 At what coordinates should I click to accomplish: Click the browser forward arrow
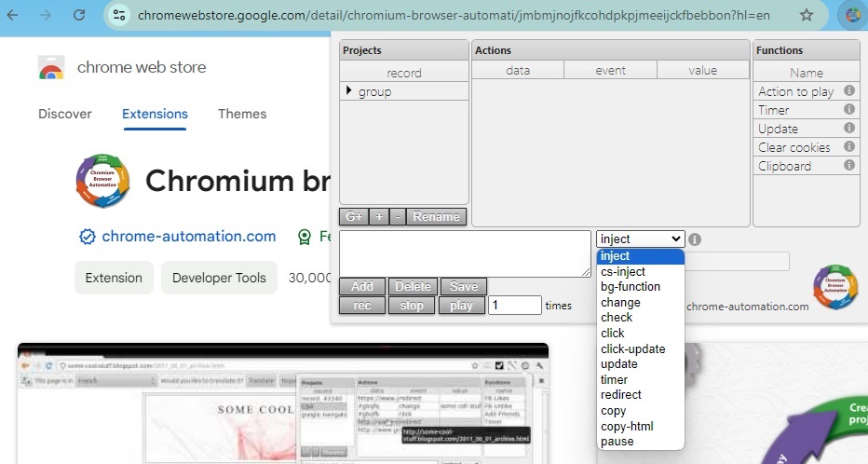[46, 15]
